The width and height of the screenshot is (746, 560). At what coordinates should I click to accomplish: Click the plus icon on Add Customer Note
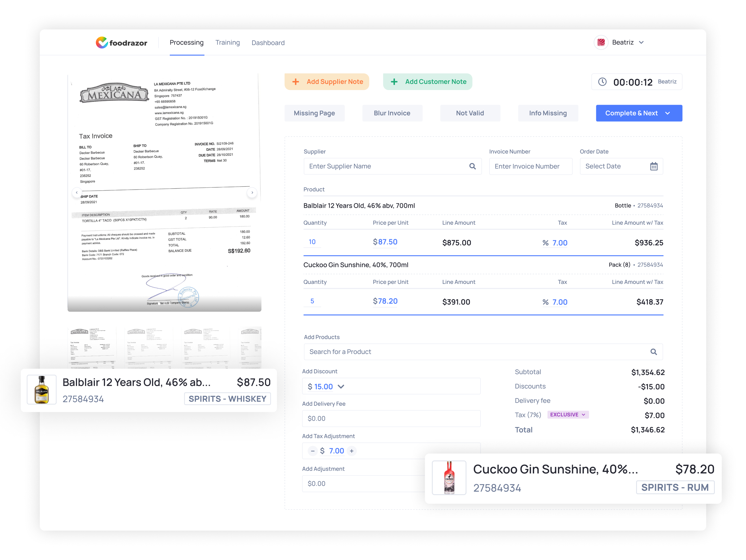[394, 82]
